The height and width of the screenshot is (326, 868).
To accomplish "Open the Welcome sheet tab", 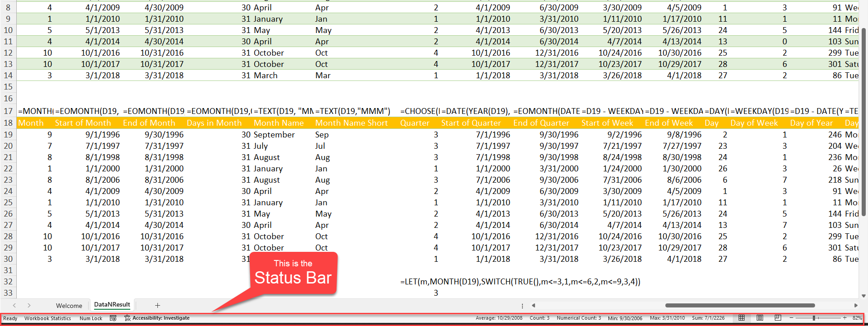I will pos(69,306).
